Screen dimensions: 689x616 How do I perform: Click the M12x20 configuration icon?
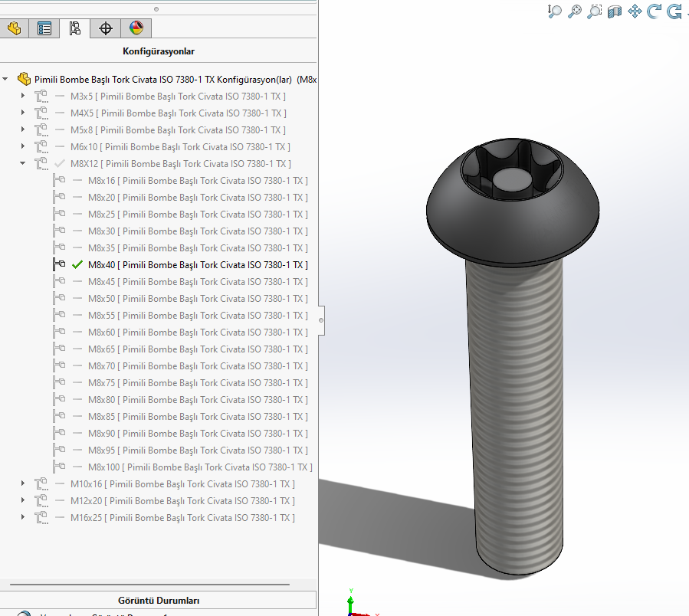(x=41, y=500)
